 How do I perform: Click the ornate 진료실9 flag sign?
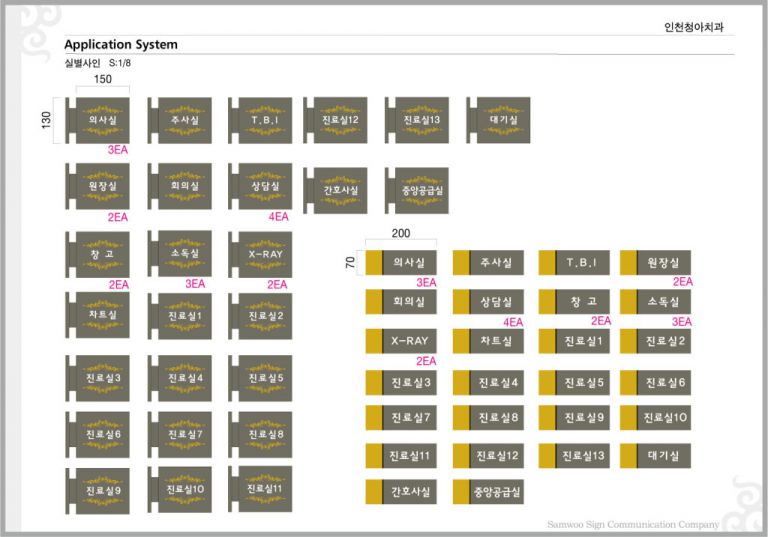(100, 490)
